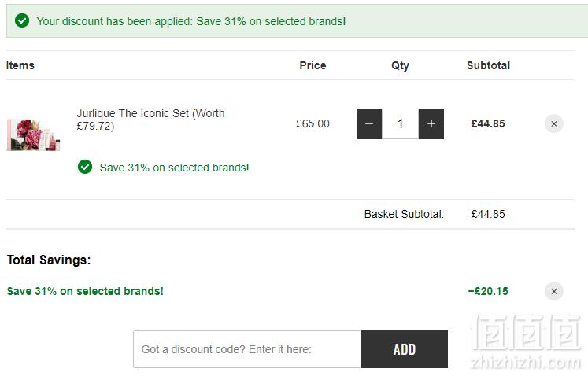Click the ADD discount code button

(x=405, y=349)
